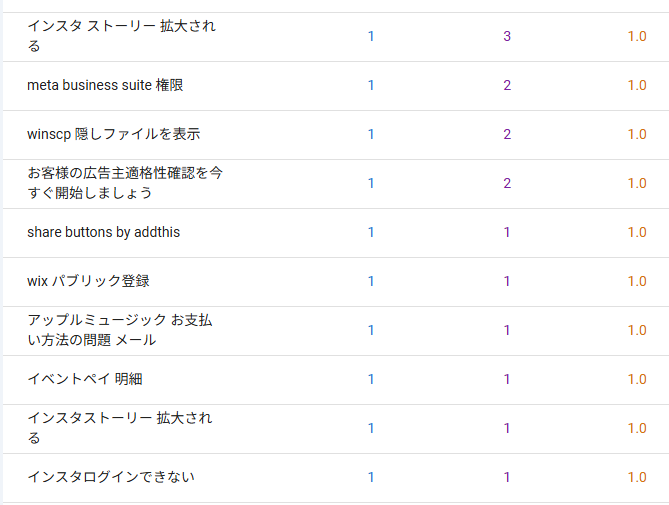
Task: Click the query "meta business suite 権限"
Action: pos(105,86)
